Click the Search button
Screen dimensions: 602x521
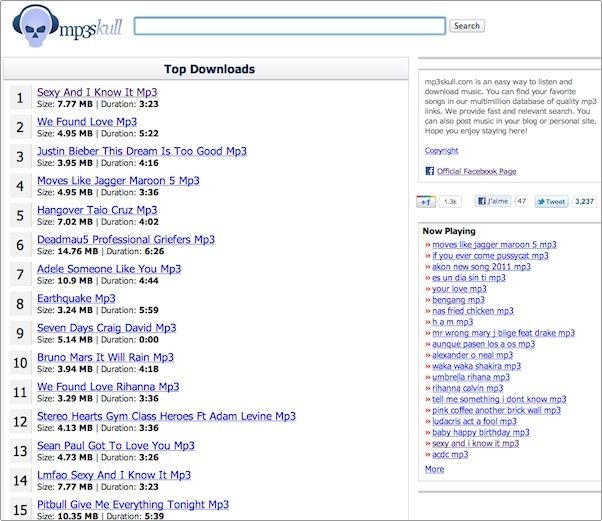click(x=467, y=26)
